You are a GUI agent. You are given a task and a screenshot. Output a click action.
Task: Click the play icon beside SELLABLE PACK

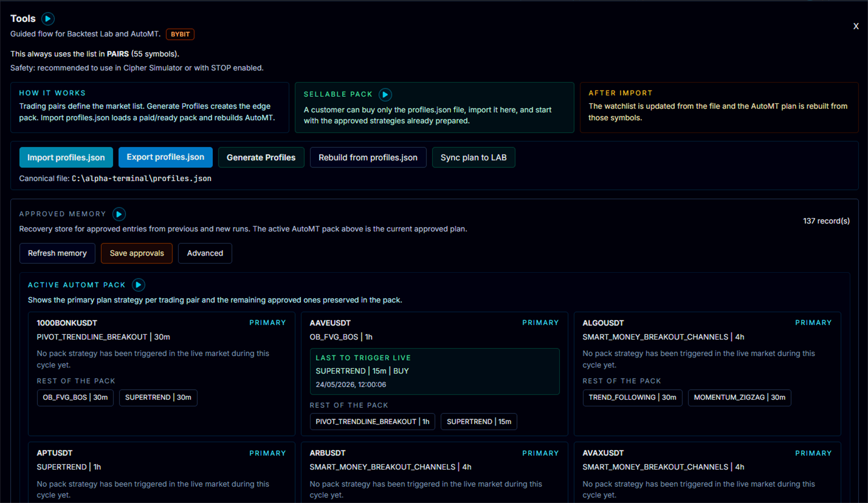click(x=385, y=95)
